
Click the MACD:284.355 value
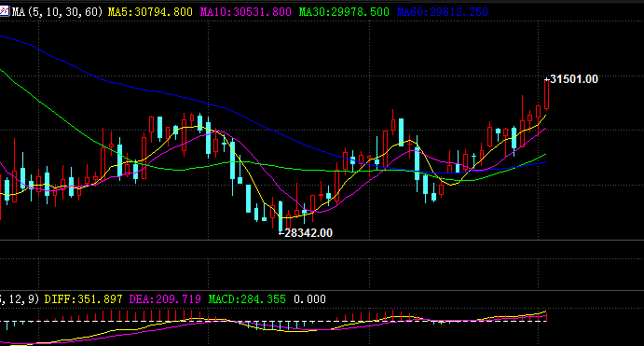[247, 299]
